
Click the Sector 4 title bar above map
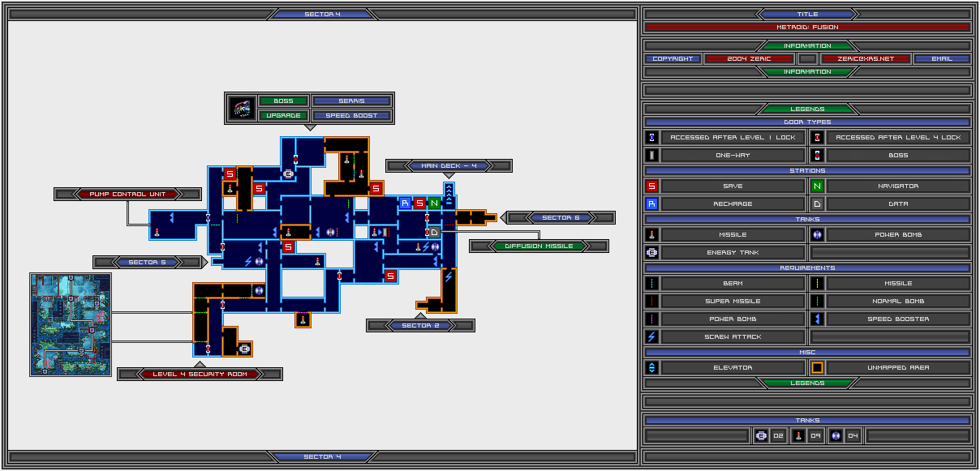point(322,14)
